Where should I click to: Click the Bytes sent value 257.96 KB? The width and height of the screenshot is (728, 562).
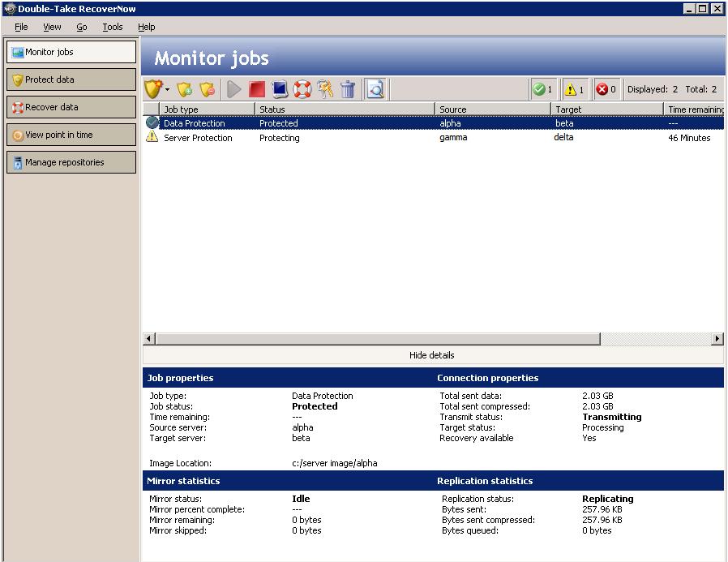point(602,509)
